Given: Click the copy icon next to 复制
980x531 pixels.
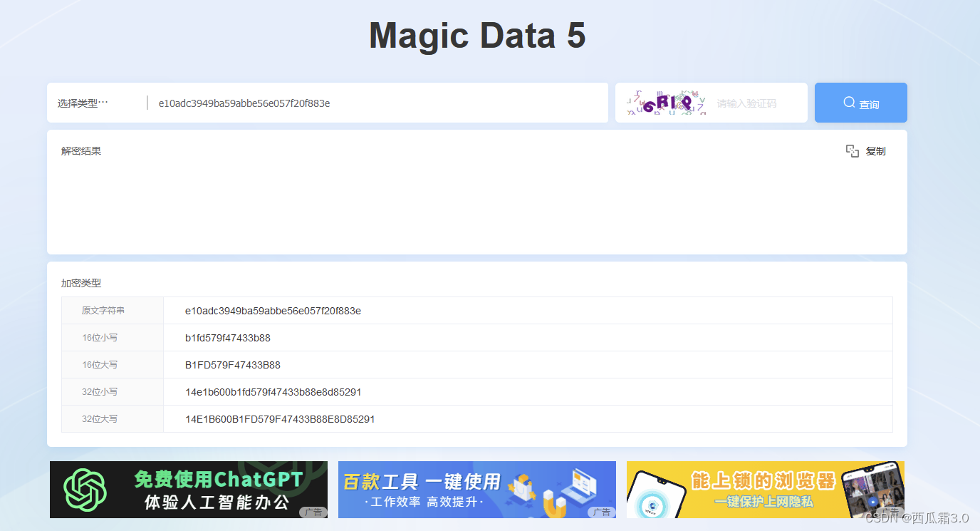Looking at the screenshot, I should pyautogui.click(x=852, y=150).
